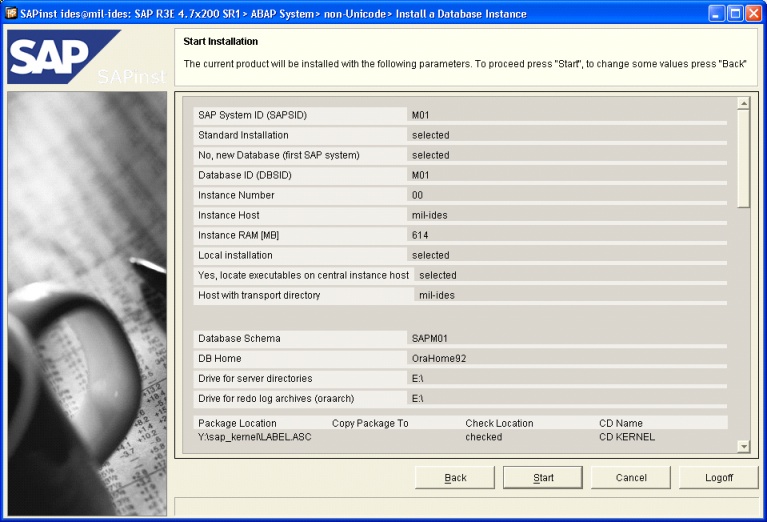Click Instance RAM value 614
Viewport: 767px width, 522px height.
(x=420, y=235)
